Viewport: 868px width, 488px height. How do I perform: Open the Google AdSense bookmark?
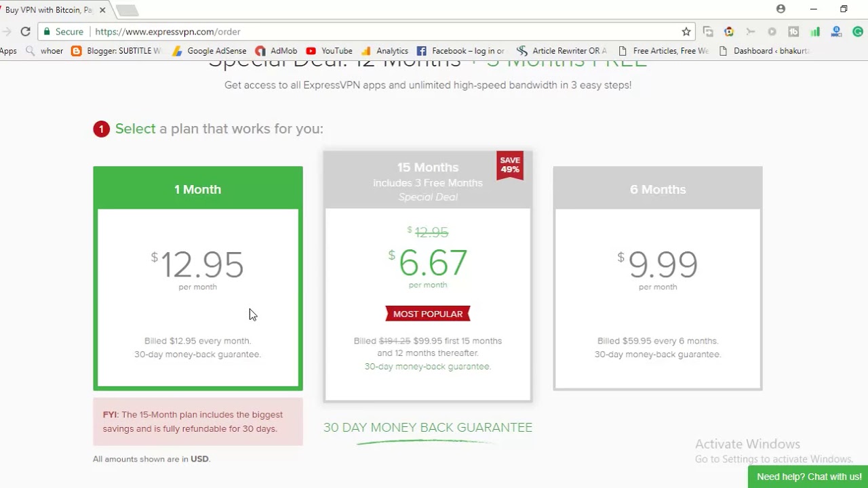pos(210,51)
